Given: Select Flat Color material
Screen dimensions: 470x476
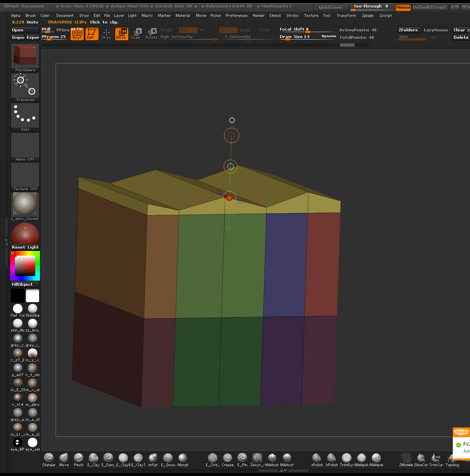Looking at the screenshot, I should coord(18,309).
